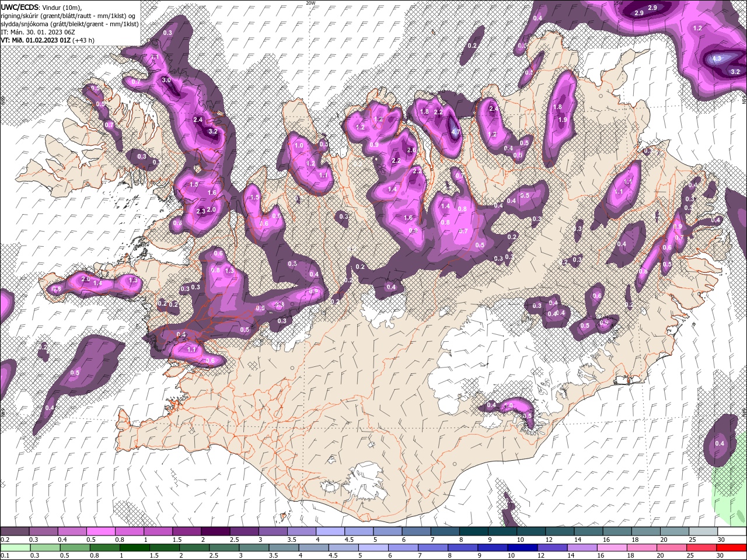Click the pink swatch at 20, lower scale

[671, 548]
